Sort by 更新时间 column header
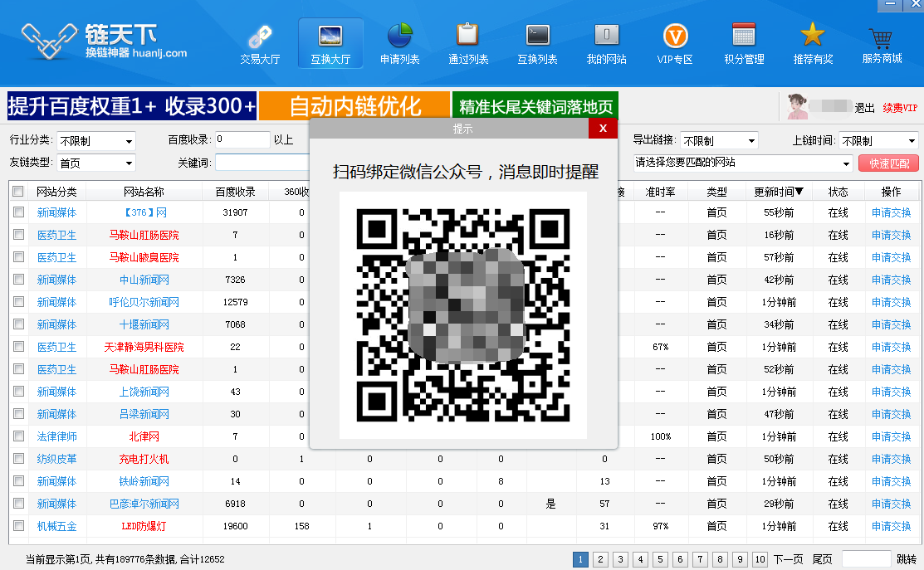Viewport: 924px width, 570px height. (x=779, y=192)
